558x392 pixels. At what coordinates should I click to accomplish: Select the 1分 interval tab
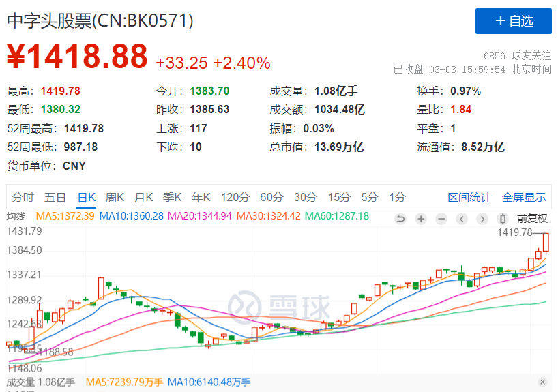pyautogui.click(x=397, y=197)
